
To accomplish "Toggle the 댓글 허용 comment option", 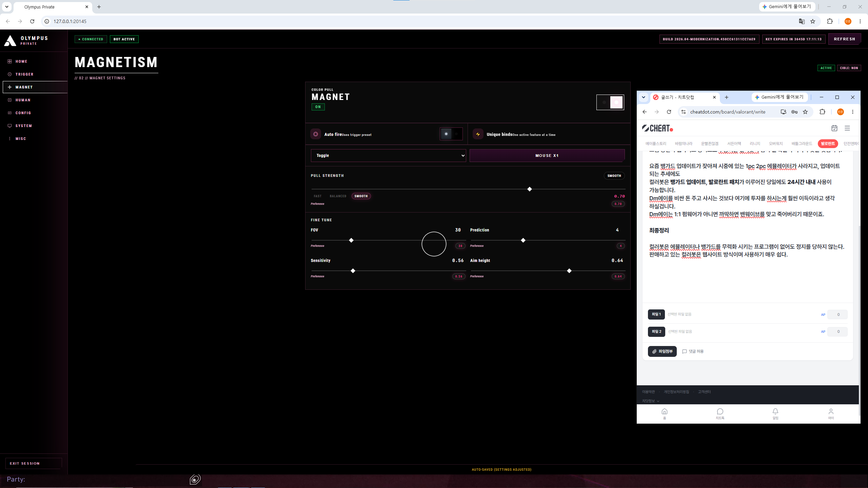I will pos(693,351).
